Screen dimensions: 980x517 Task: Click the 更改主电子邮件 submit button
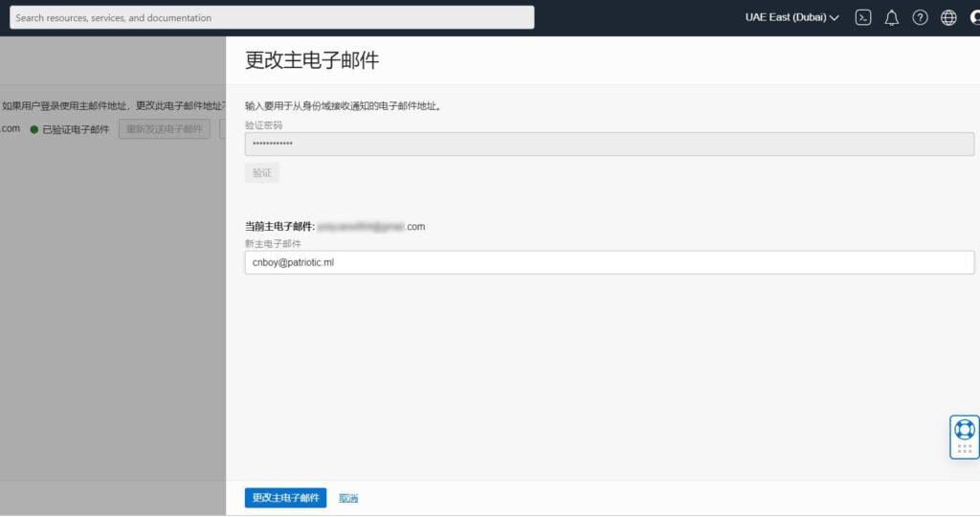[285, 498]
